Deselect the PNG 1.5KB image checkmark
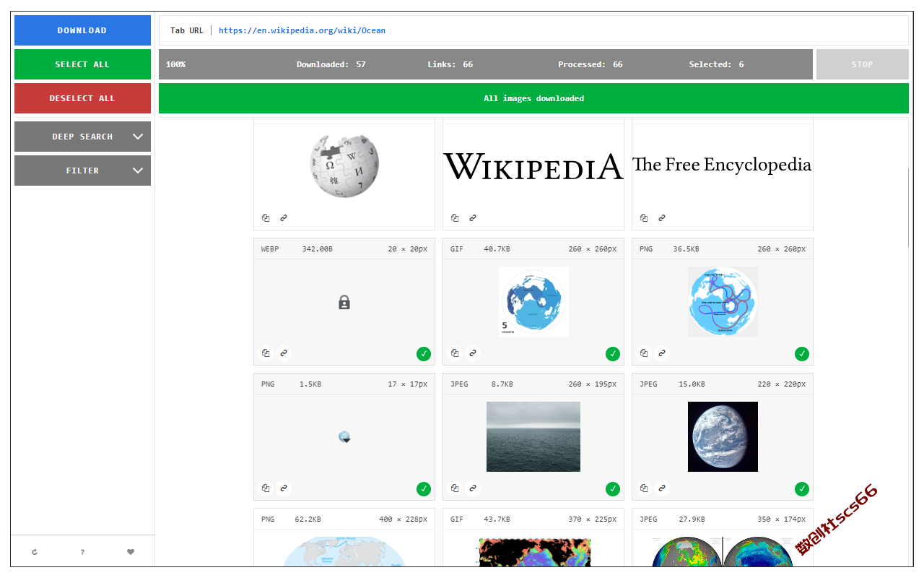Viewport: 924px width, 578px height. (424, 489)
